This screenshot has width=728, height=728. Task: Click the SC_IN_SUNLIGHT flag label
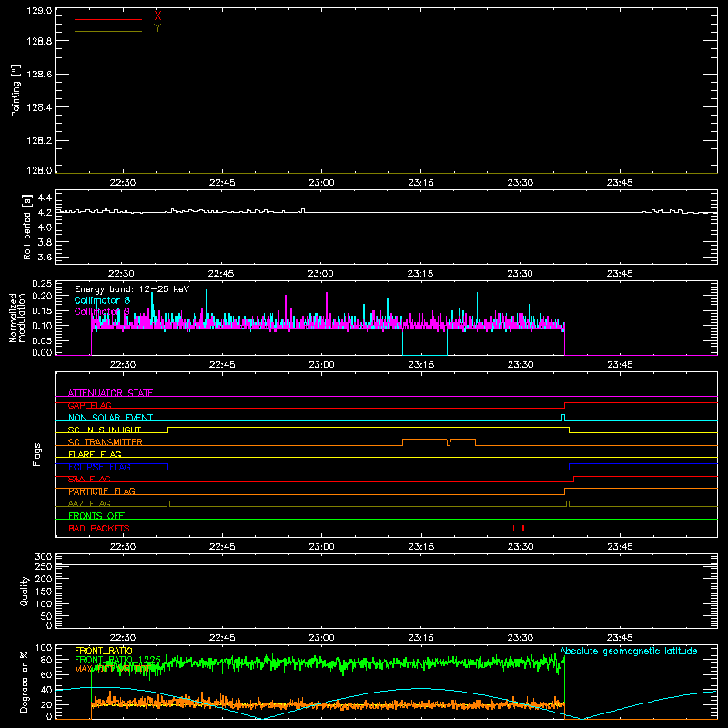click(x=105, y=430)
